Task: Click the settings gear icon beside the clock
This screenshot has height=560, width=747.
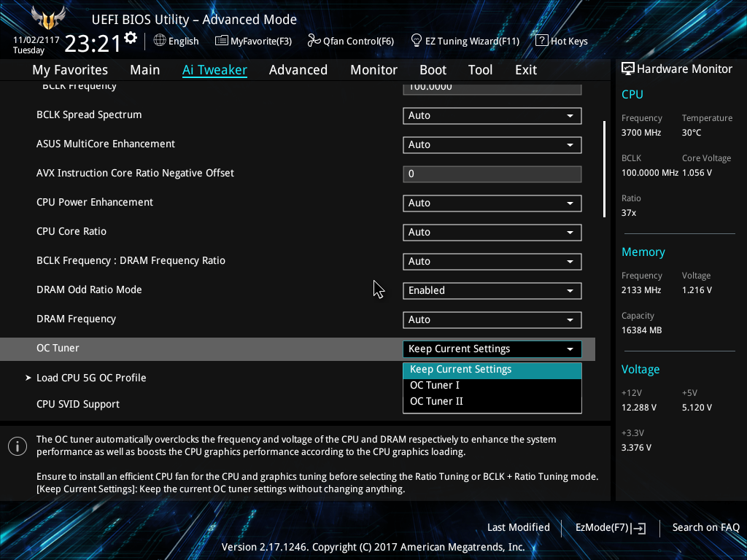Action: coord(131,38)
